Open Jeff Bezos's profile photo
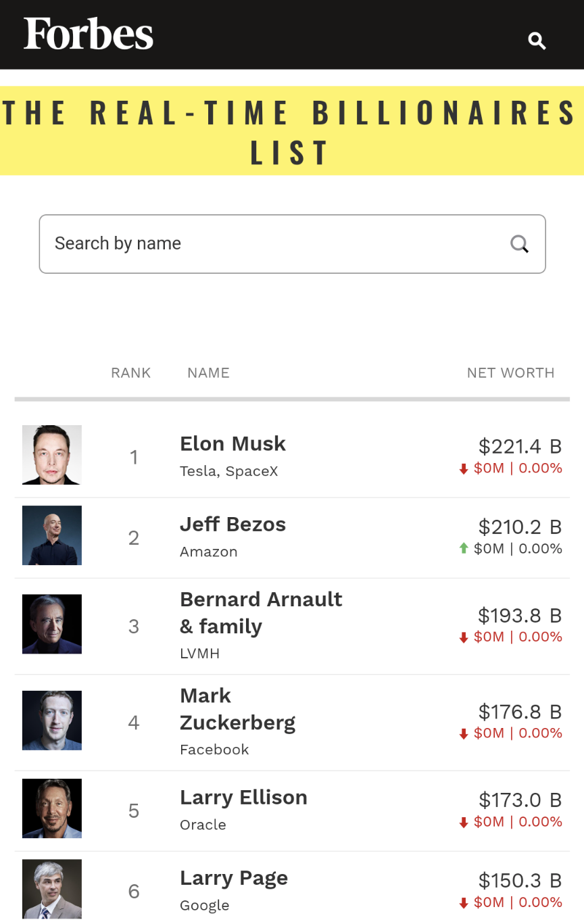This screenshot has height=924, width=584. click(x=52, y=535)
